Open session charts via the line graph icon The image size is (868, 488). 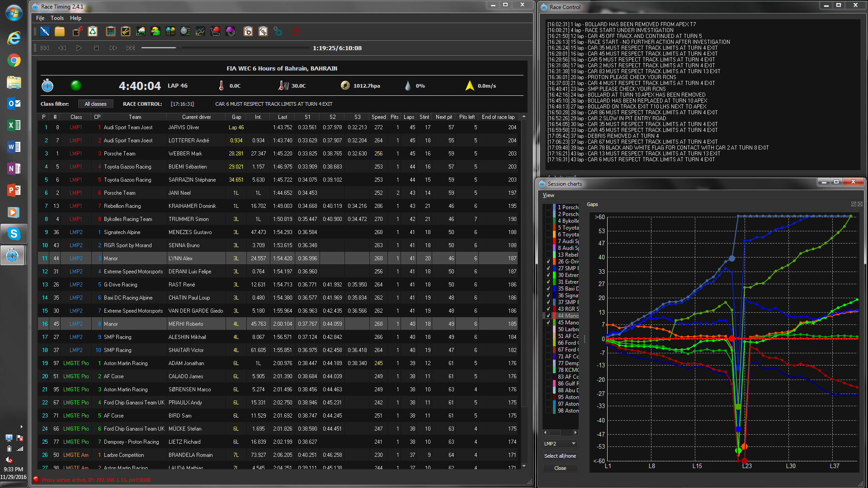pyautogui.click(x=200, y=31)
